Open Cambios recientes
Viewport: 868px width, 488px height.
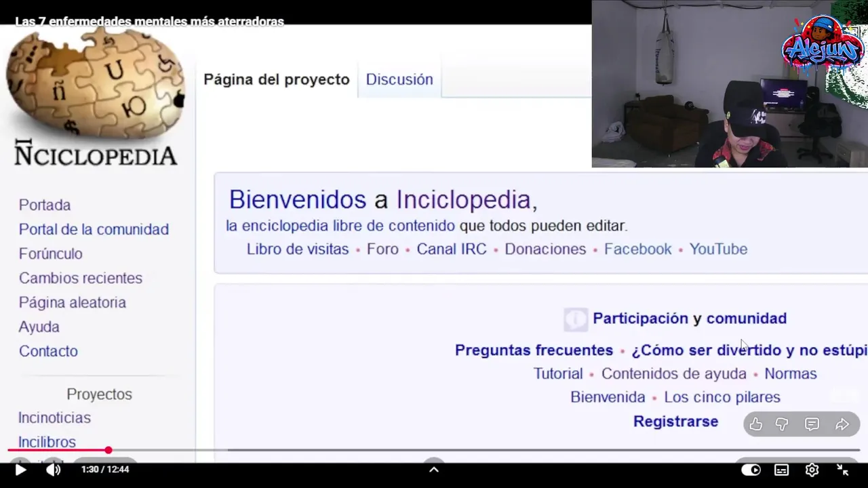(81, 278)
